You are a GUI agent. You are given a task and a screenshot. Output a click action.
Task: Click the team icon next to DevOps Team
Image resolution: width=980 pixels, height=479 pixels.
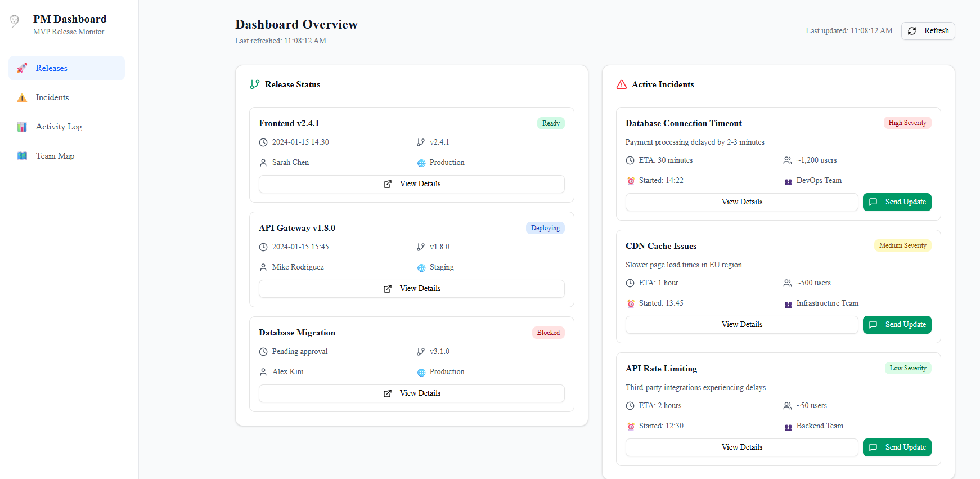[788, 182]
